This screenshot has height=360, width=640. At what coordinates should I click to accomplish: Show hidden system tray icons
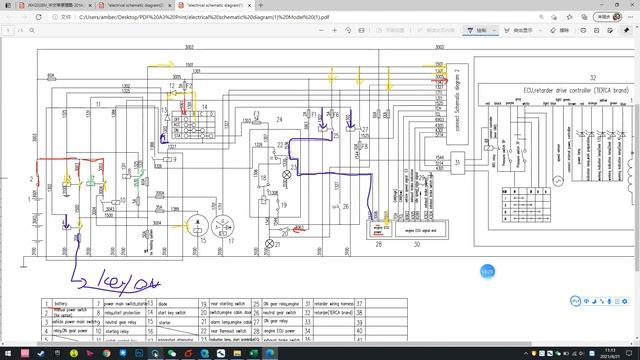pos(526,353)
